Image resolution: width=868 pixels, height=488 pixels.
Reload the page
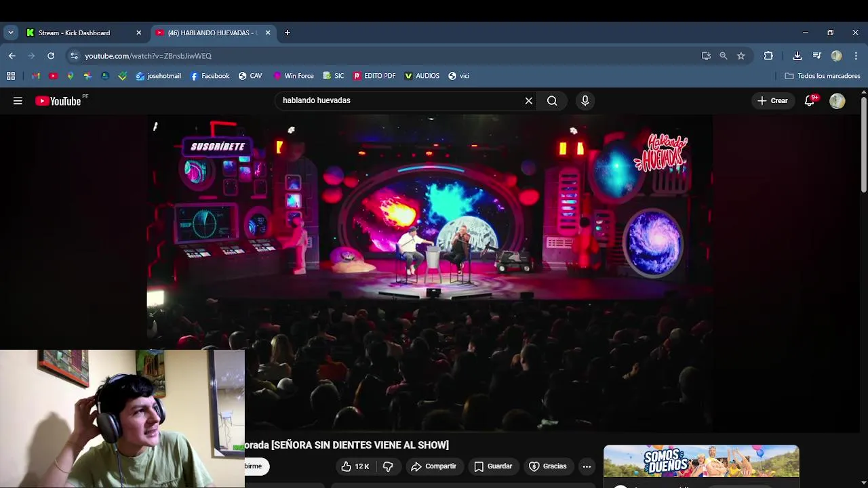[51, 56]
